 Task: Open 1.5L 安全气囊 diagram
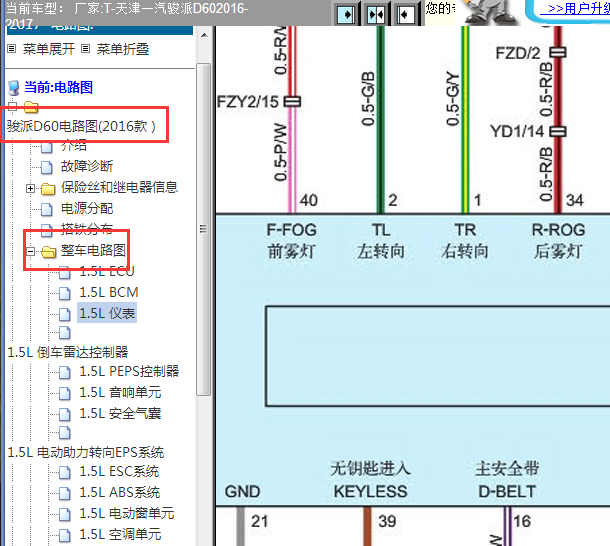tap(120, 413)
